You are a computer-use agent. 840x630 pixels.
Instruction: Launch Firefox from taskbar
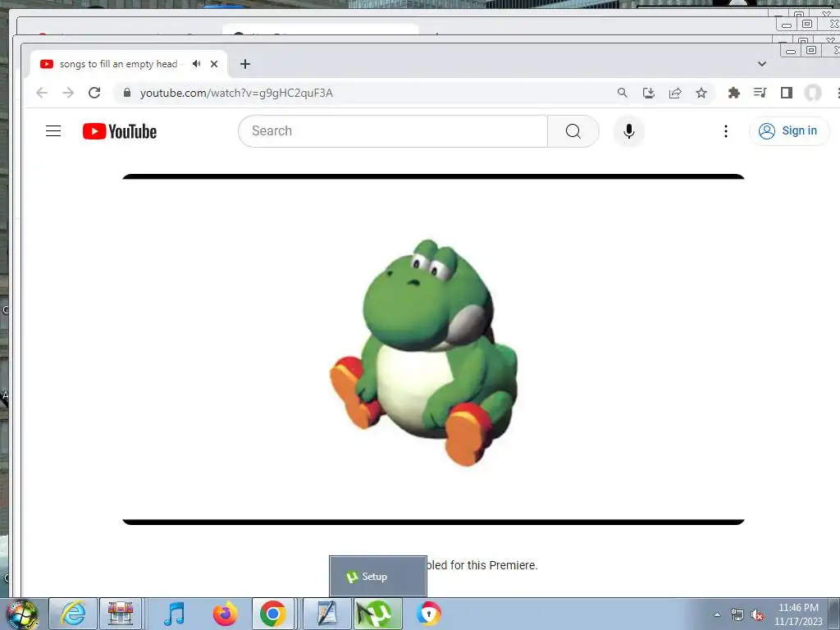tap(225, 614)
